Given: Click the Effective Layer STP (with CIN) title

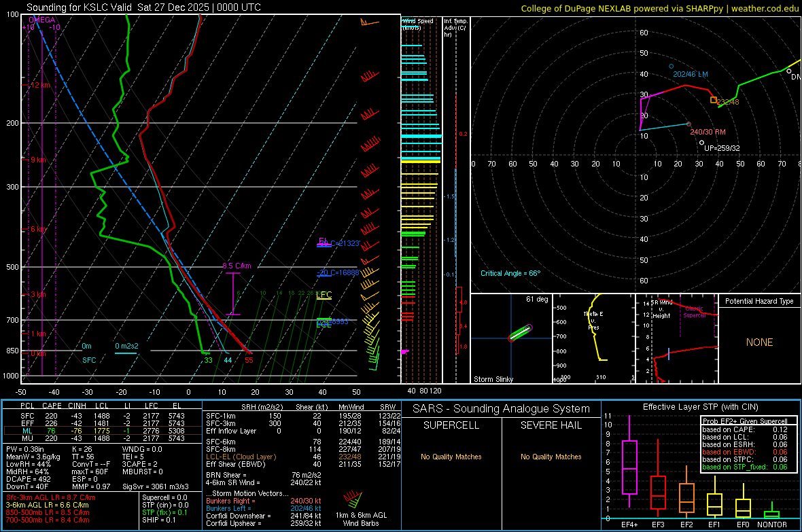Looking at the screenshot, I should tap(700, 407).
